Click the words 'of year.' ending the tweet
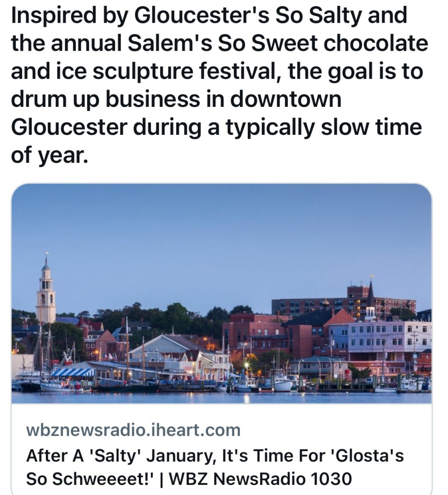 49,156
